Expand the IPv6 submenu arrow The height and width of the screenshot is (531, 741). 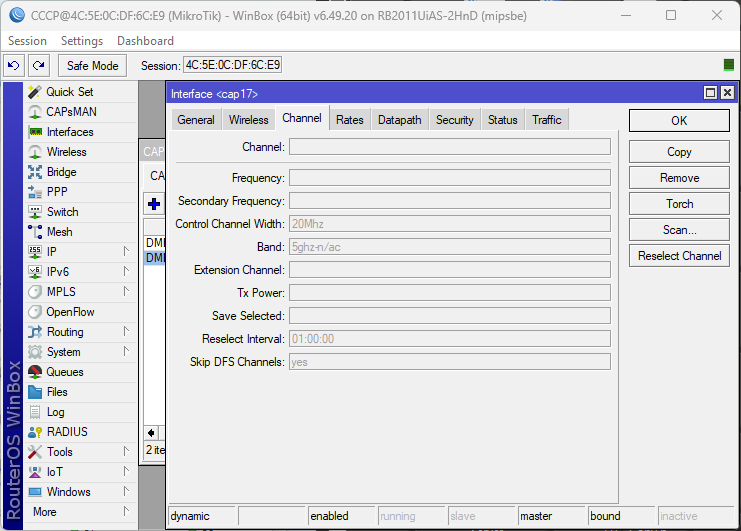coord(126,271)
